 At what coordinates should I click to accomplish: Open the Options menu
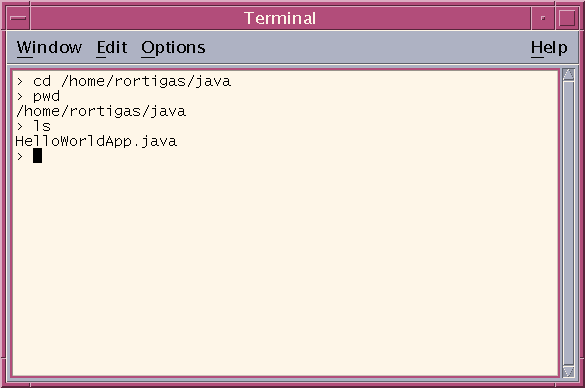pos(173,48)
